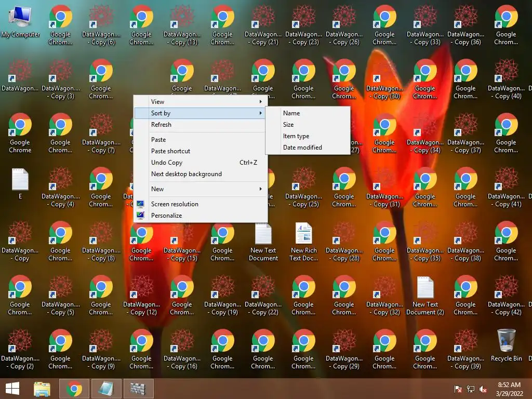Sort desktop icons by Name

(x=308, y=113)
